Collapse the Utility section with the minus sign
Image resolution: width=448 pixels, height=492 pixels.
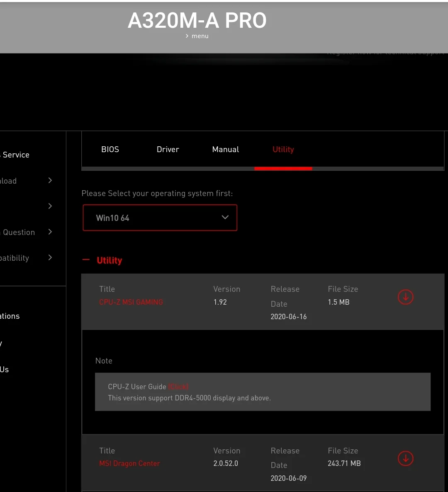(x=85, y=260)
